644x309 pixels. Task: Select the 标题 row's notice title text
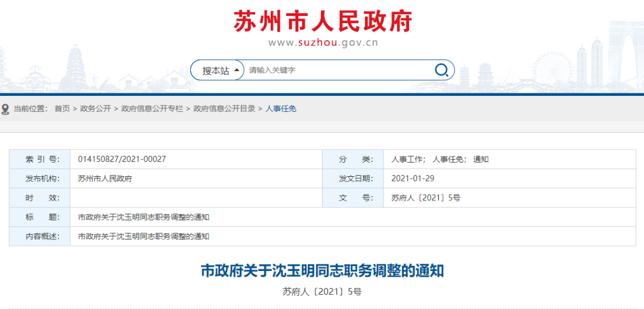click(143, 217)
